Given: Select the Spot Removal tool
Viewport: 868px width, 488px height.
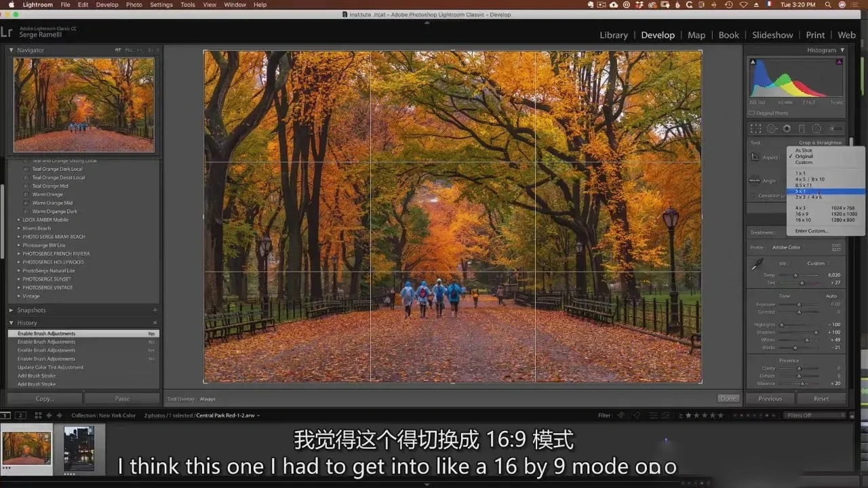Looking at the screenshot, I should coord(772,129).
